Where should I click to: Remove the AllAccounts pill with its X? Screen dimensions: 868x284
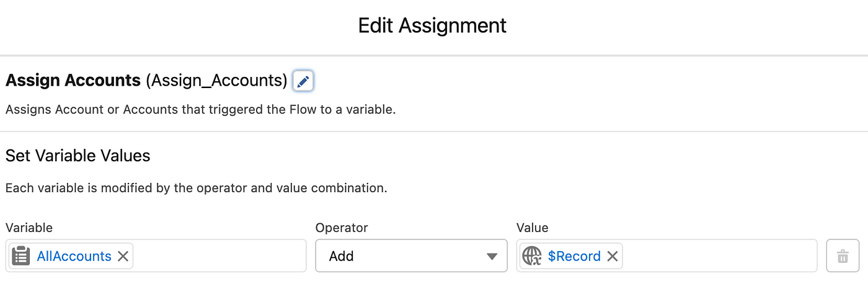[x=123, y=256]
